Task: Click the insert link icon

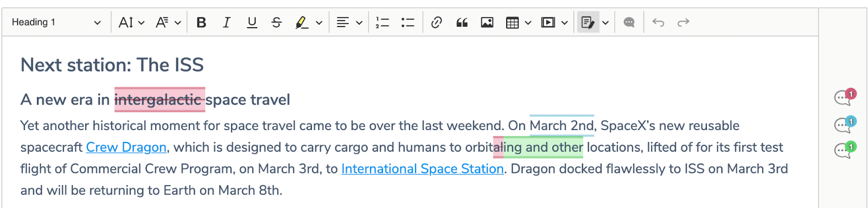Action: (x=437, y=22)
